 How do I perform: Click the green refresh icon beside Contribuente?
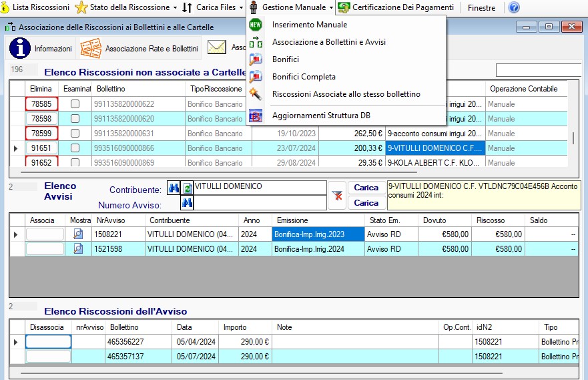coord(188,188)
